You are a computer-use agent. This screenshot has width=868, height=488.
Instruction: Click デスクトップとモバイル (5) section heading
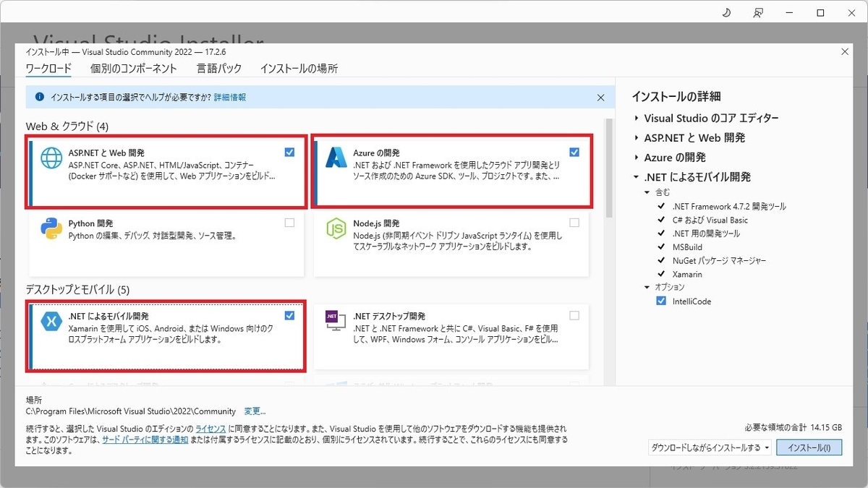(x=77, y=290)
